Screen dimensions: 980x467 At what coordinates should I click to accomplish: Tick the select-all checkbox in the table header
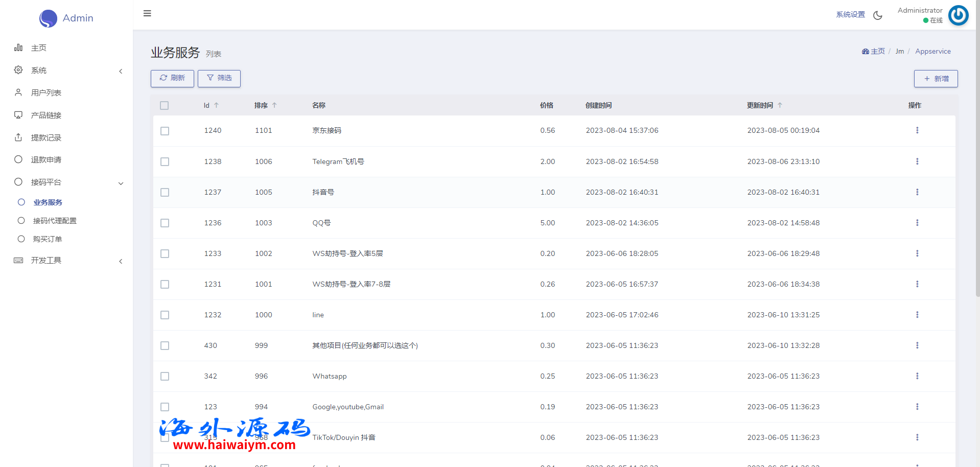tap(164, 106)
